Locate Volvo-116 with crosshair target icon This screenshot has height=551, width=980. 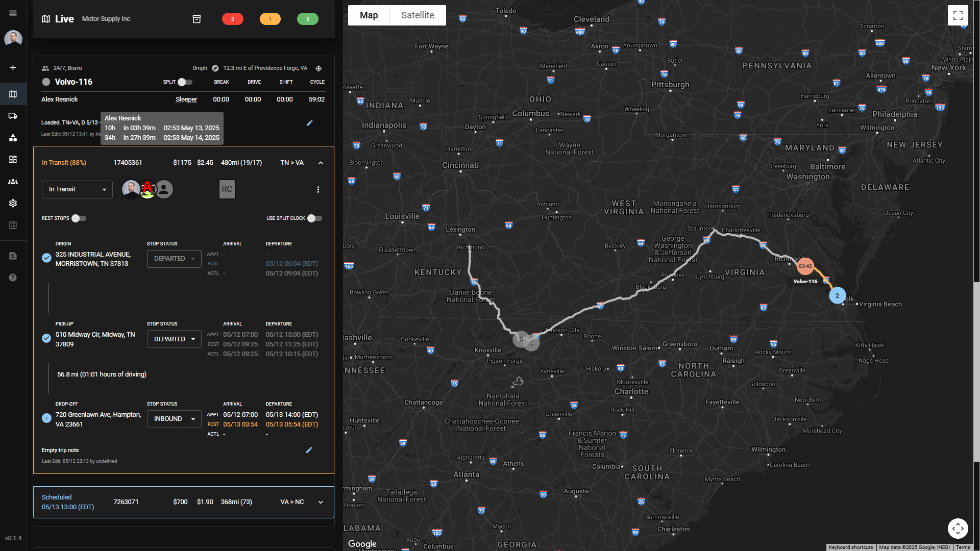318,68
